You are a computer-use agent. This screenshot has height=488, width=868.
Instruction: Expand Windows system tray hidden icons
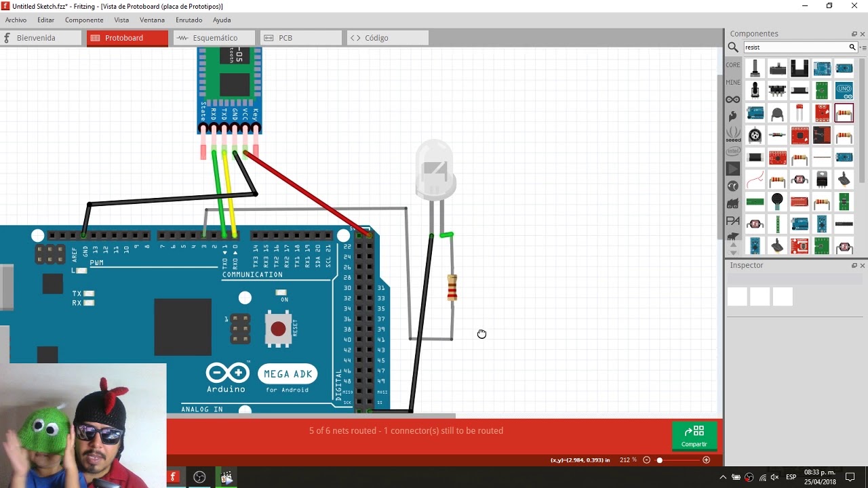[x=723, y=477]
